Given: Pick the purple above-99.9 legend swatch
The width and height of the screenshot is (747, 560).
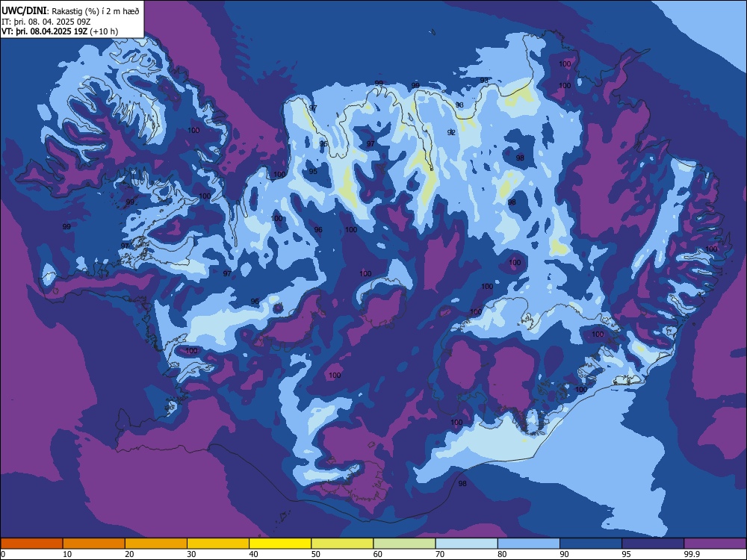Looking at the screenshot, I should [x=715, y=544].
